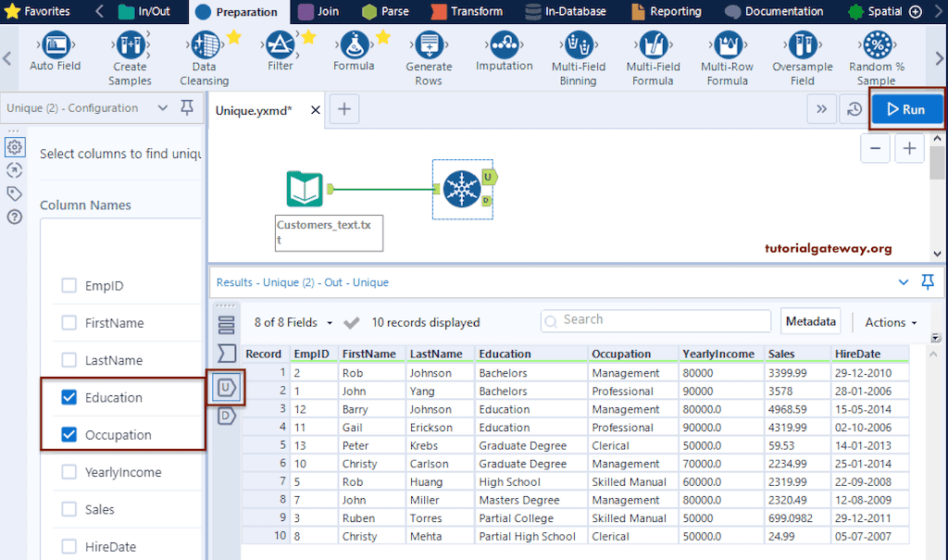
Task: Check the EmpID column checkbox
Action: coord(69,286)
